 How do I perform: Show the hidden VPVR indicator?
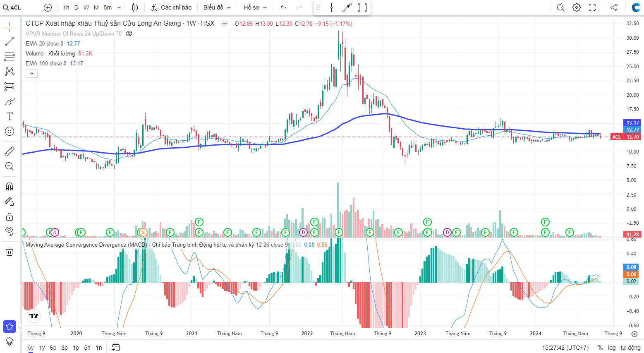[x=129, y=34]
